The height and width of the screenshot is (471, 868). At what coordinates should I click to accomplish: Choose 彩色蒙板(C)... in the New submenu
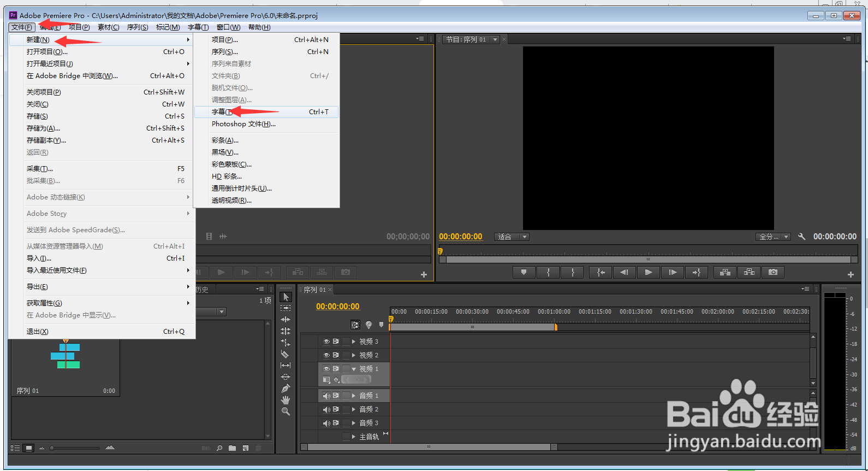click(x=267, y=164)
